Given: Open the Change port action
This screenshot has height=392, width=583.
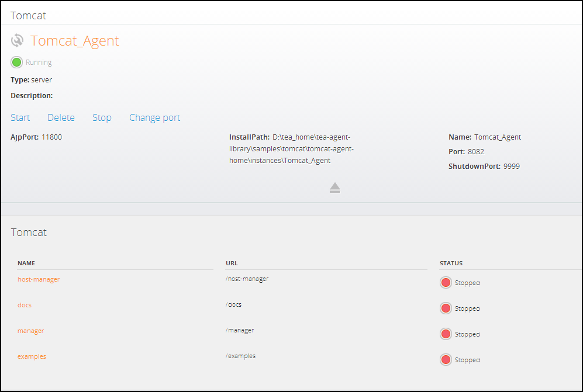Looking at the screenshot, I should (155, 117).
